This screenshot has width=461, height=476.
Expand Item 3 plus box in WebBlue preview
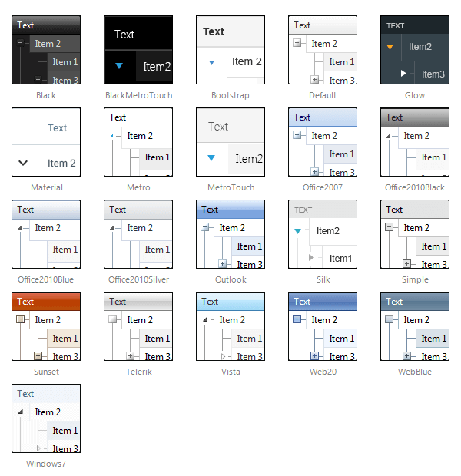point(406,355)
